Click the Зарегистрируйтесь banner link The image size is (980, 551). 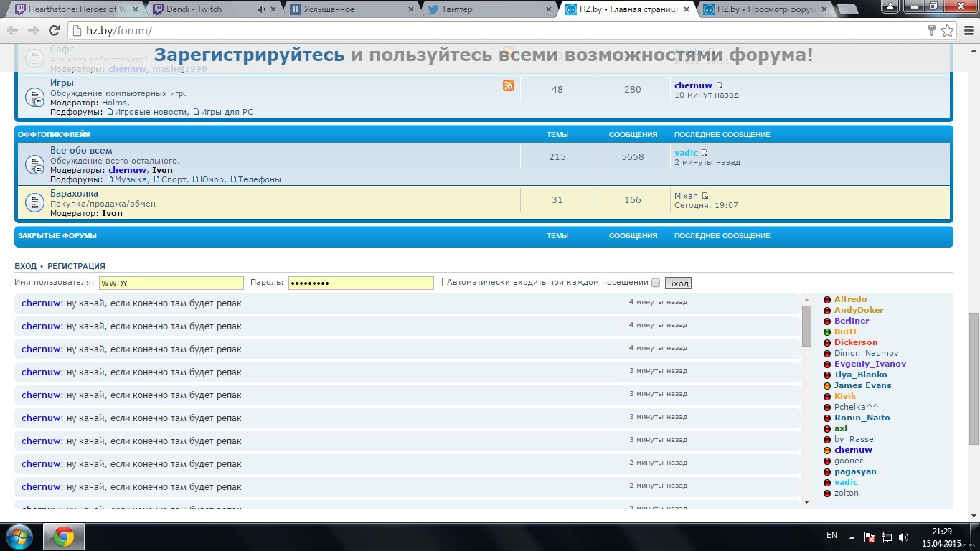pos(249,55)
